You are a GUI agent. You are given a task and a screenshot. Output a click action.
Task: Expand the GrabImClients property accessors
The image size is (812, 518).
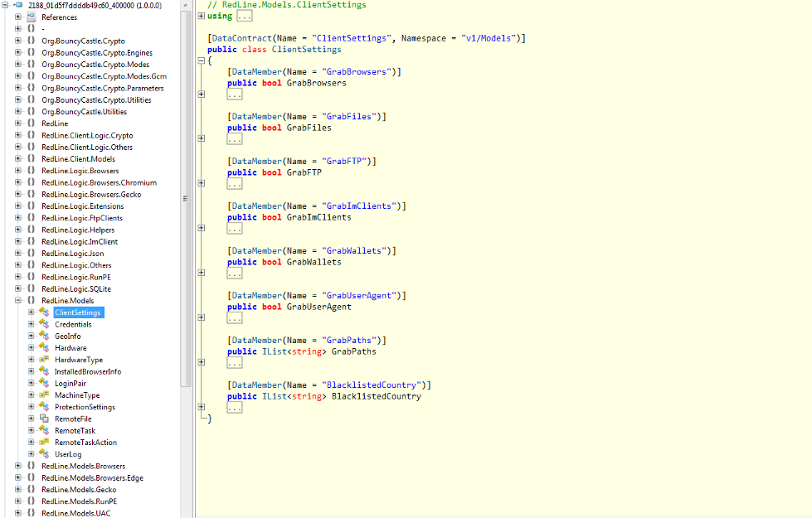point(202,228)
